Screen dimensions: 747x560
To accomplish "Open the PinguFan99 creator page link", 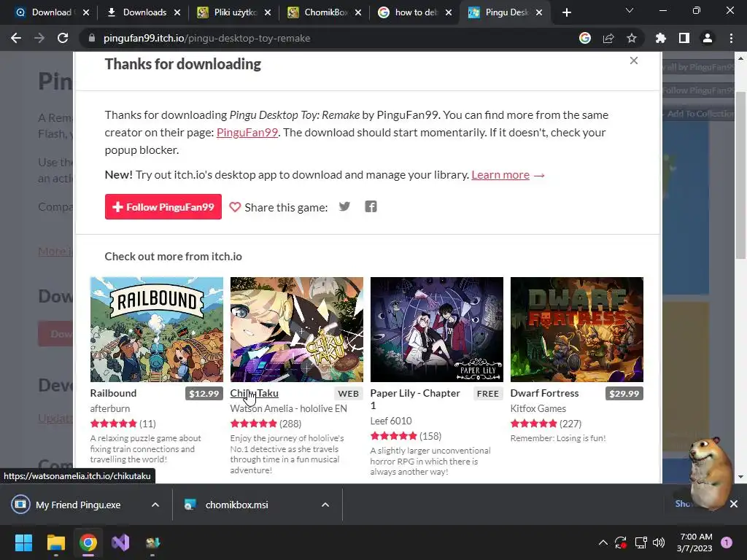I will point(247,133).
